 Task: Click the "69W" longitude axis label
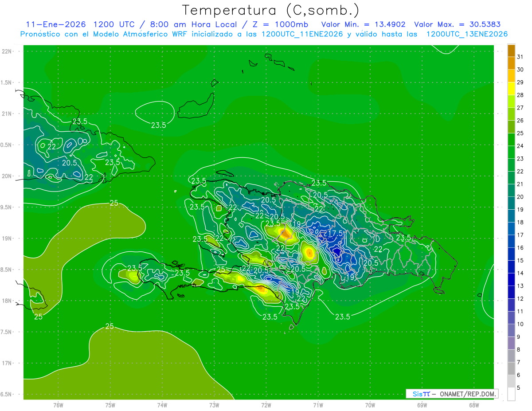click(x=422, y=405)
